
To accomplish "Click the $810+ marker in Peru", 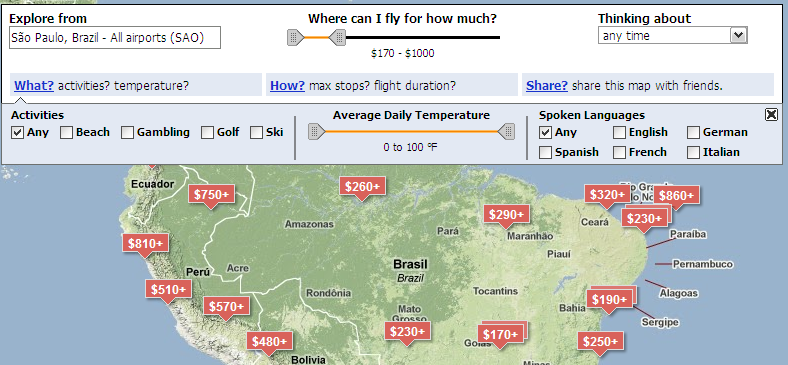I will 145,243.
